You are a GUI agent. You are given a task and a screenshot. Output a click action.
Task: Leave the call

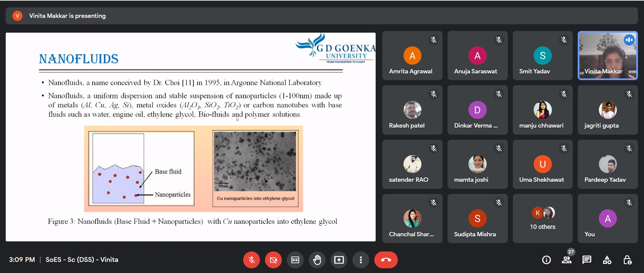(x=386, y=260)
